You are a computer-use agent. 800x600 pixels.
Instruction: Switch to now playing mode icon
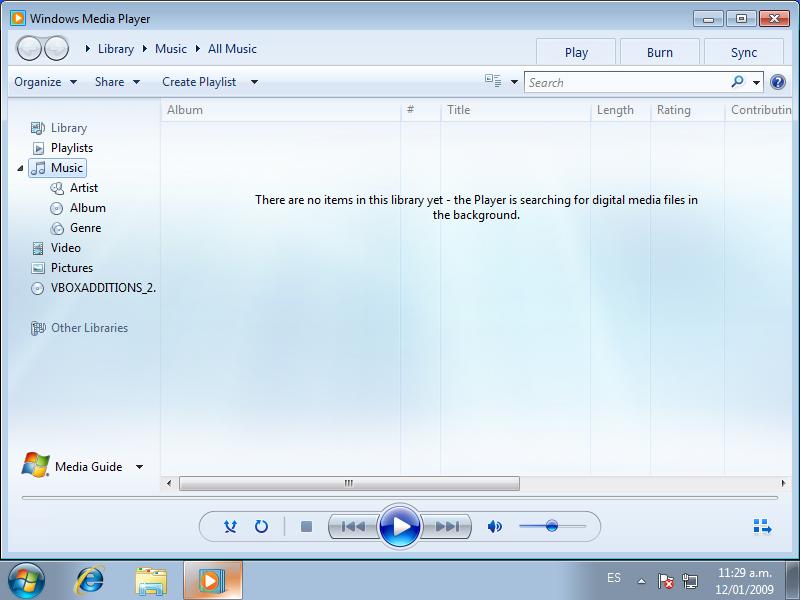tap(762, 526)
